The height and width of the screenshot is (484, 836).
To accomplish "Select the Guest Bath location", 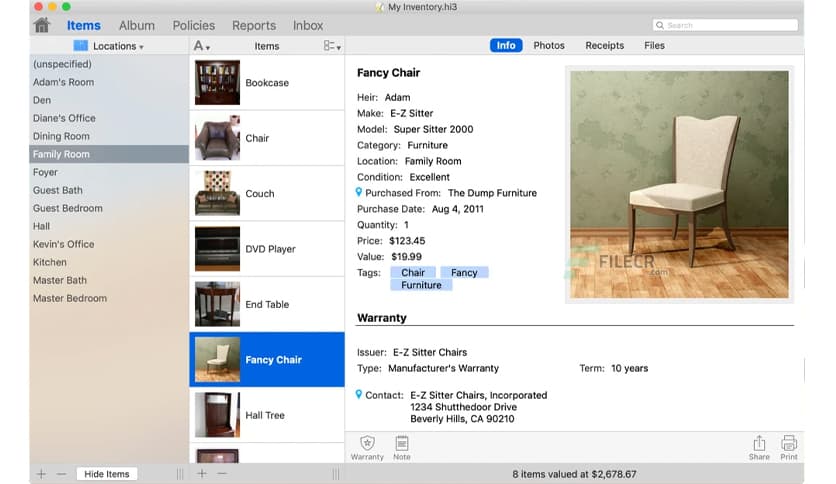I will click(109, 190).
